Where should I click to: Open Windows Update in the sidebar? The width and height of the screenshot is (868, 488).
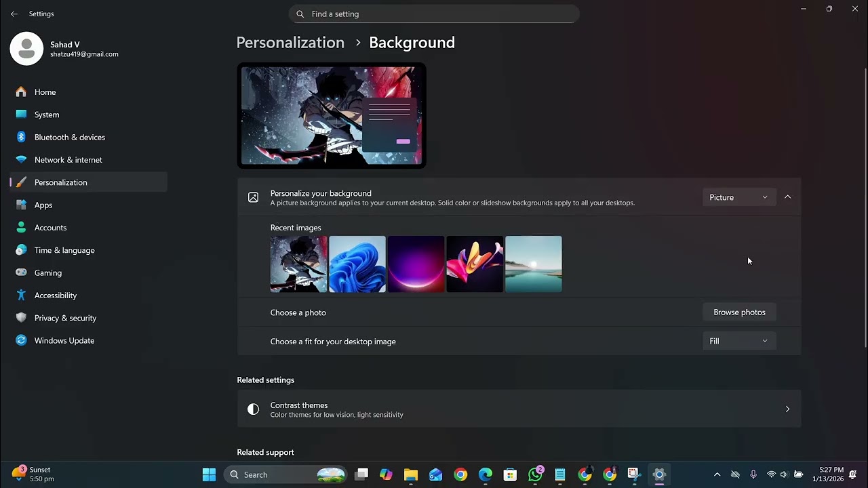(88, 340)
